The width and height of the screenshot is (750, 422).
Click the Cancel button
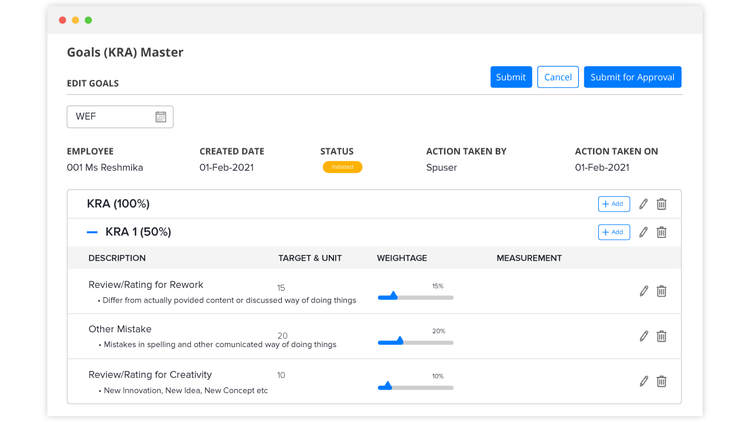pyautogui.click(x=558, y=77)
